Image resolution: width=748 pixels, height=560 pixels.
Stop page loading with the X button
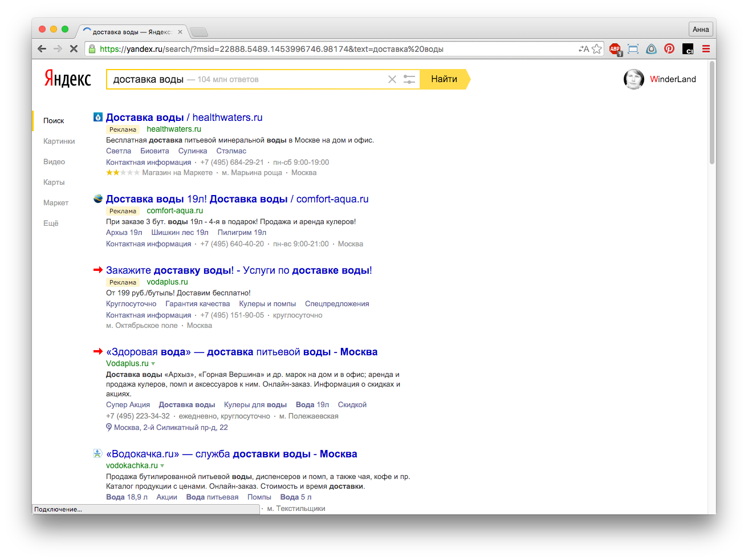click(x=74, y=49)
